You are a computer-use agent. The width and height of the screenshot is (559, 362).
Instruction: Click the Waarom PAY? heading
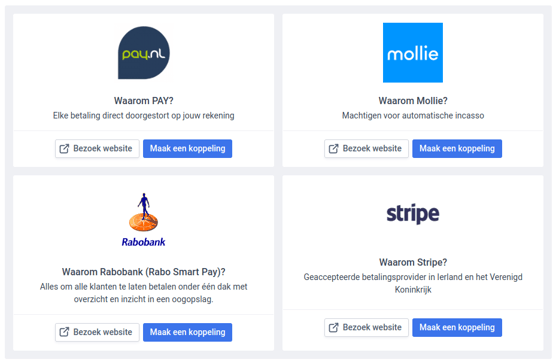144,101
